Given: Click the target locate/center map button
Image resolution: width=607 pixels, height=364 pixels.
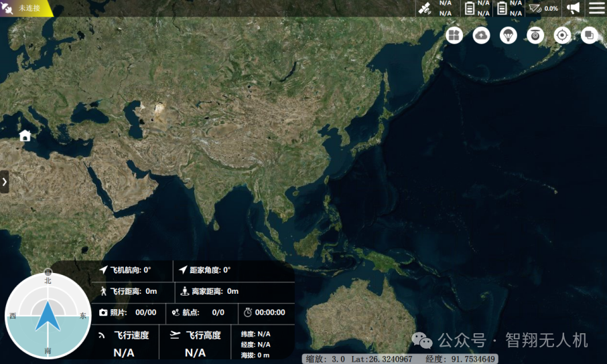Looking at the screenshot, I should (563, 35).
